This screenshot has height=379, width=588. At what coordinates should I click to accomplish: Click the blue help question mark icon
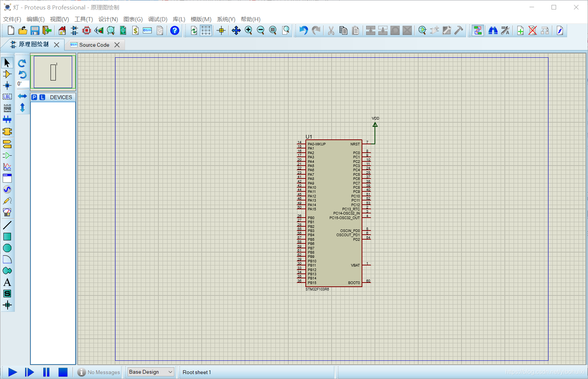click(175, 30)
